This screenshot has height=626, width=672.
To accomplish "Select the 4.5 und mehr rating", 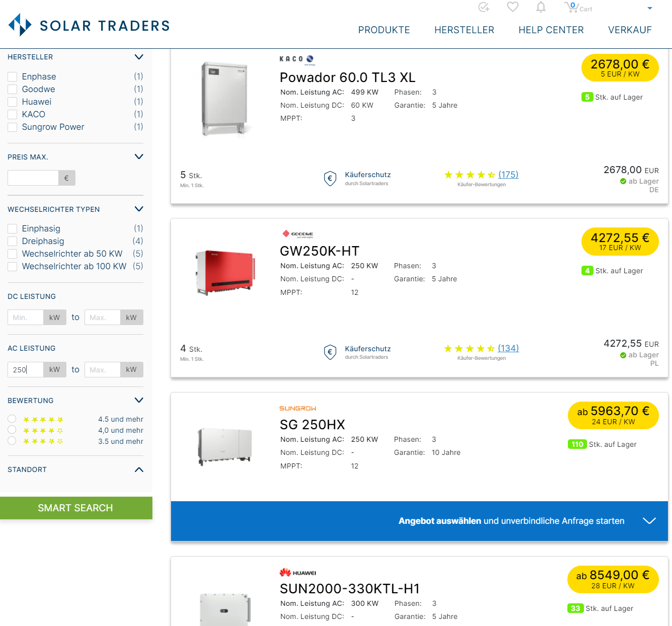I will [12, 419].
